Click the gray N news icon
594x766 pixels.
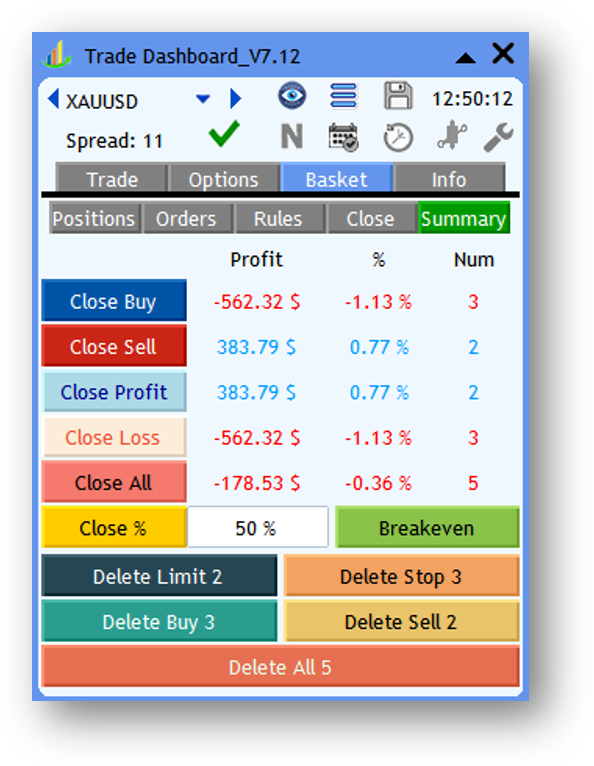(292, 136)
